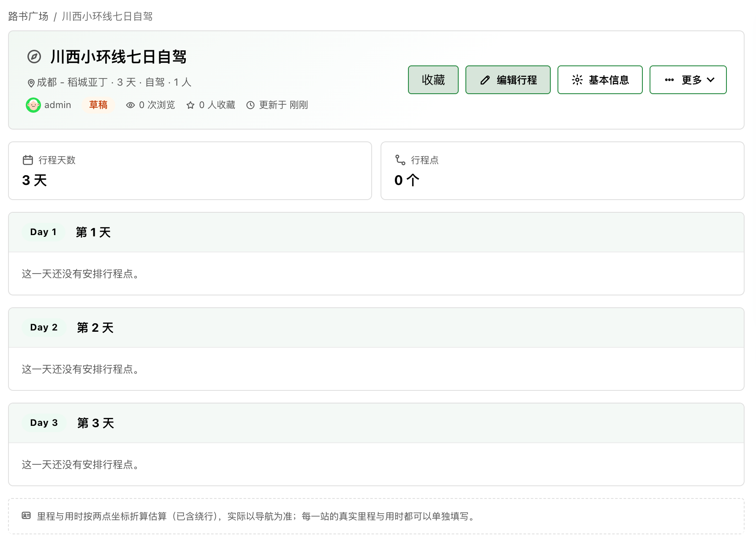
Task: Click the empty message under 第 2 天
Action: (x=81, y=369)
